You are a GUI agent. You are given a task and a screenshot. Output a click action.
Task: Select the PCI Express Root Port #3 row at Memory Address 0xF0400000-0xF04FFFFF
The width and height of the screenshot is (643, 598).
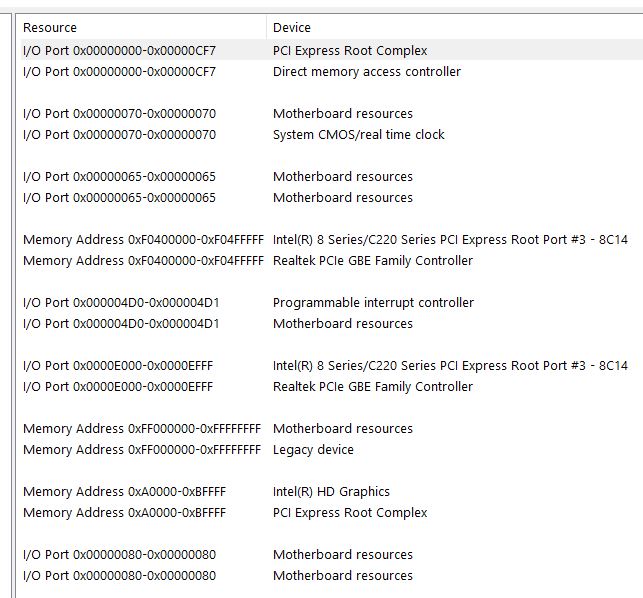(x=332, y=240)
